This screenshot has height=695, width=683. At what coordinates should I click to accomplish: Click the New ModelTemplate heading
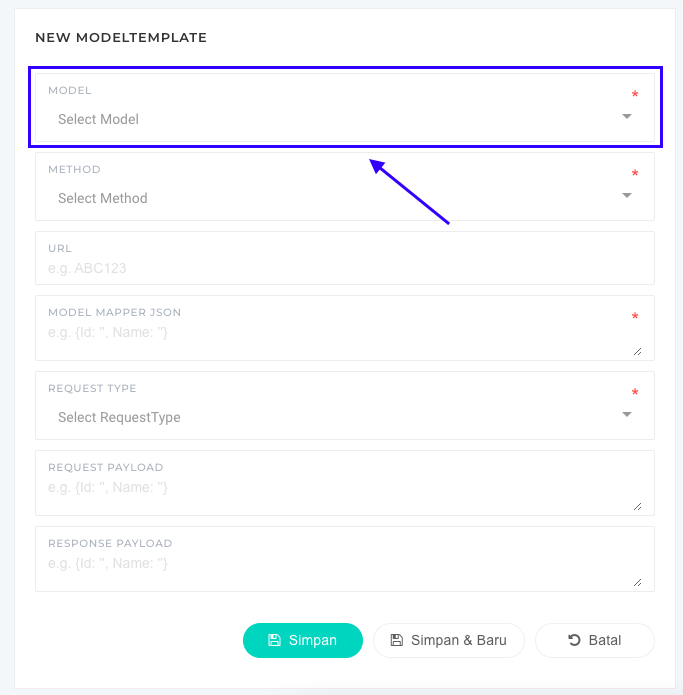pos(121,37)
